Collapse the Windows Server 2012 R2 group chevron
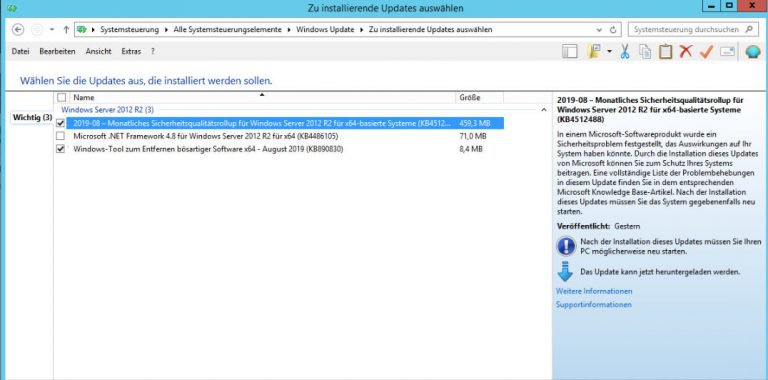The width and height of the screenshot is (768, 380). (x=543, y=110)
